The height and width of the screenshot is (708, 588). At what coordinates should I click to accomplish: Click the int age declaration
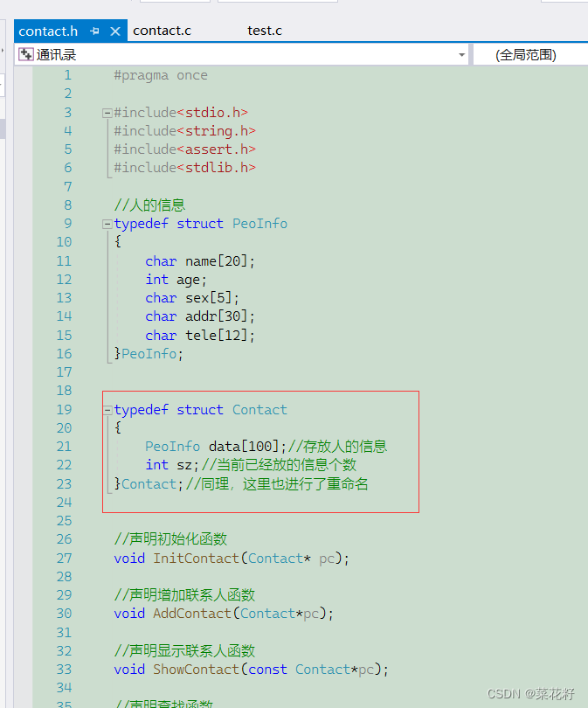coord(176,280)
